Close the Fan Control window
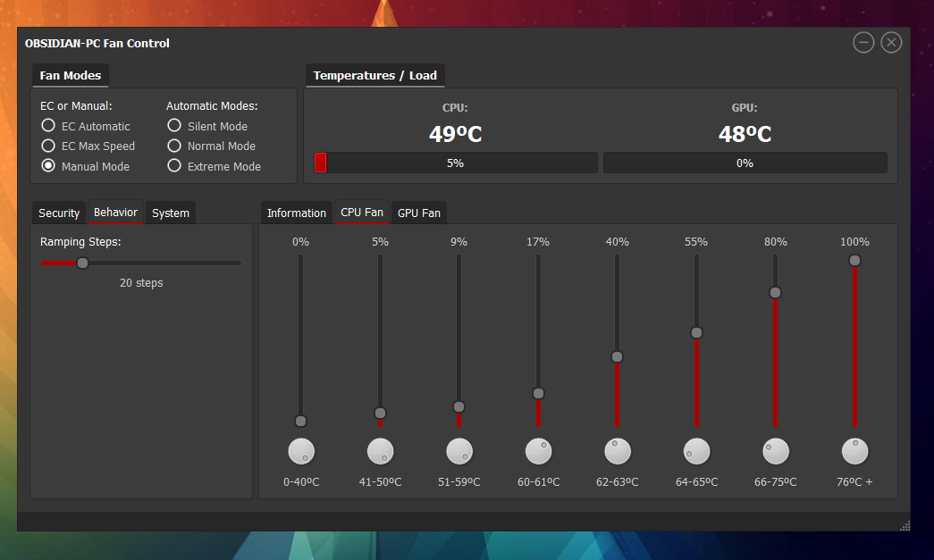The width and height of the screenshot is (934, 560). pyautogui.click(x=891, y=43)
